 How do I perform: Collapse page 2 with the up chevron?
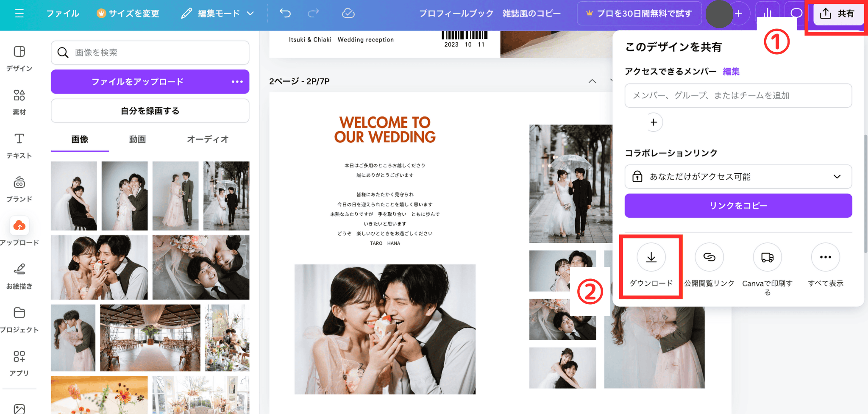pos(592,81)
